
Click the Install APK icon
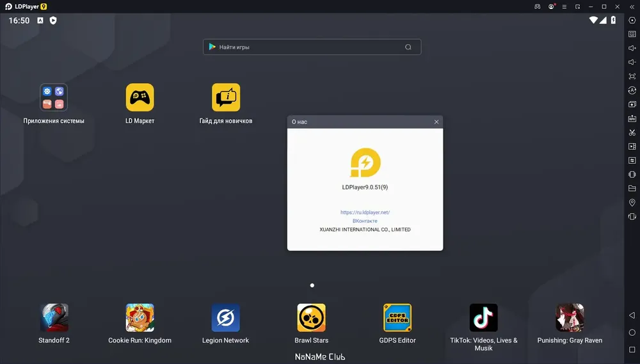point(632,118)
